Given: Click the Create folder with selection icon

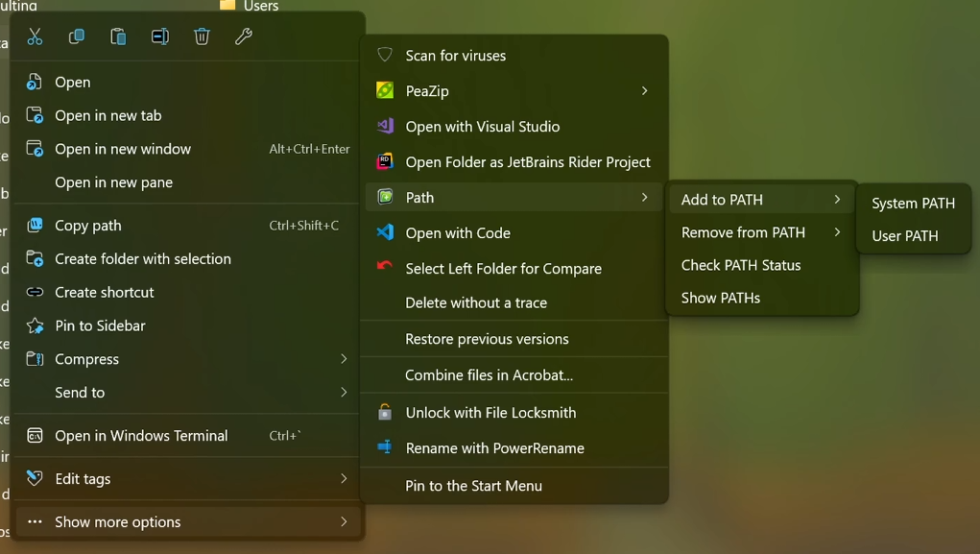Looking at the screenshot, I should (x=35, y=258).
